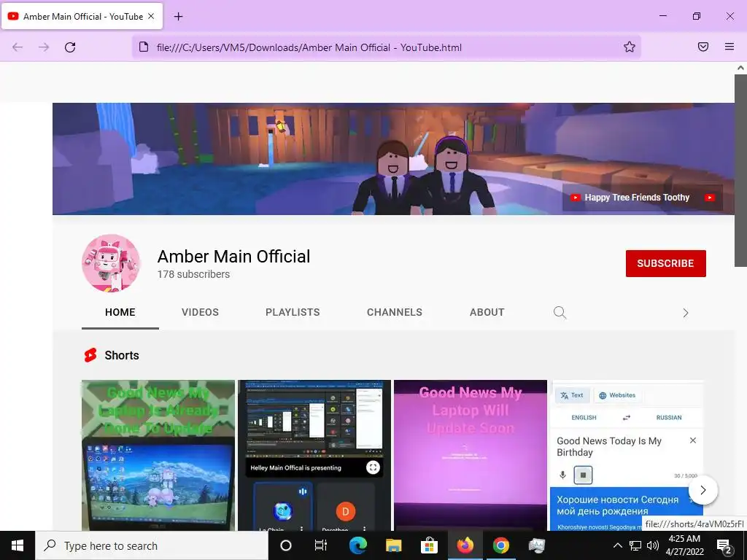Image resolution: width=747 pixels, height=560 pixels.
Task: Search the channel with magnifier icon
Action: click(x=560, y=312)
